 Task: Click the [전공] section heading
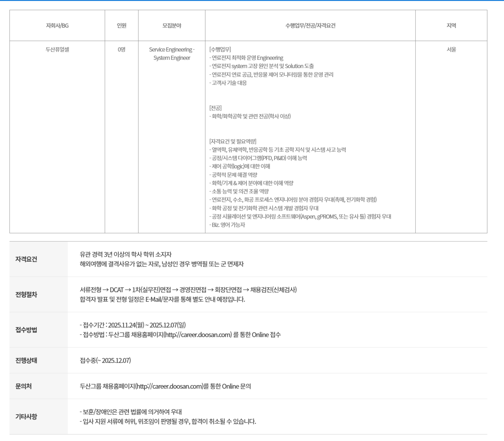click(x=215, y=108)
